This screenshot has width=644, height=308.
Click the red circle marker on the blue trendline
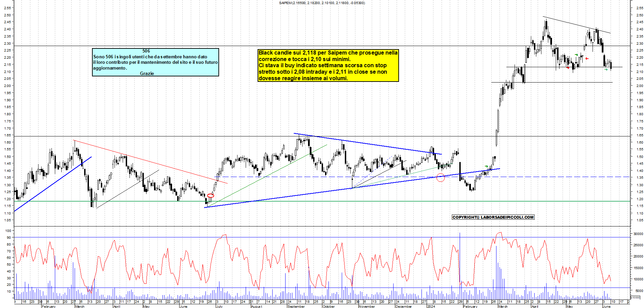(441, 177)
